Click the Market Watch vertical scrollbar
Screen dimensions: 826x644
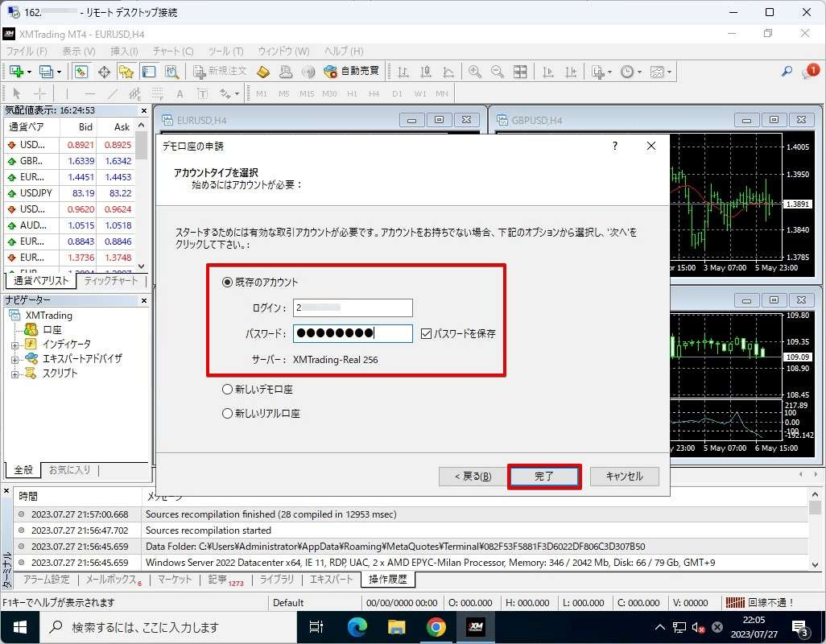141,195
